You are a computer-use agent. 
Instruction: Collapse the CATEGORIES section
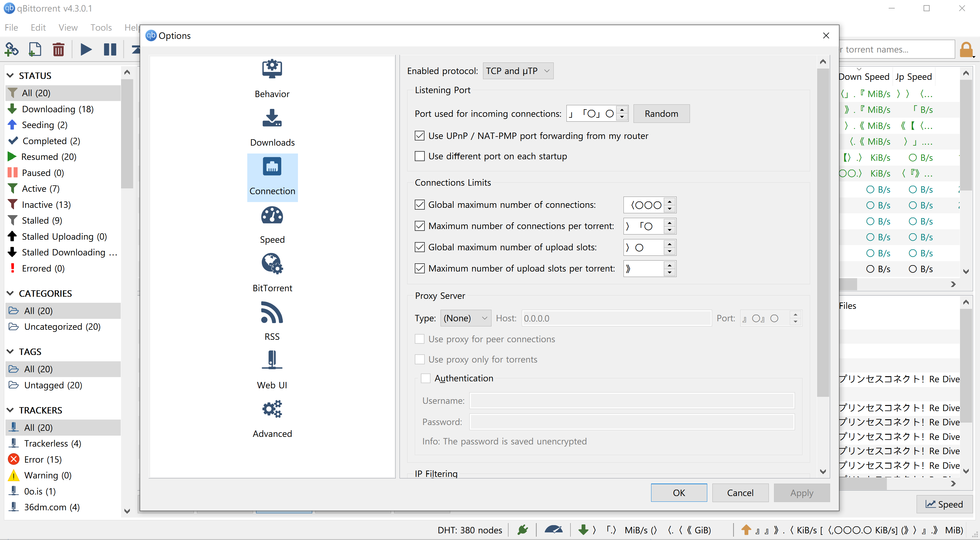point(10,293)
